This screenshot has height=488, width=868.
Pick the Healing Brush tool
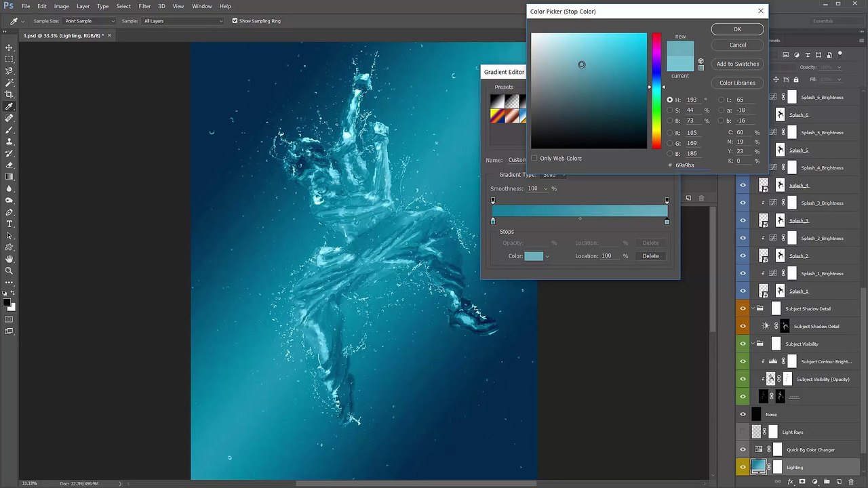point(9,118)
